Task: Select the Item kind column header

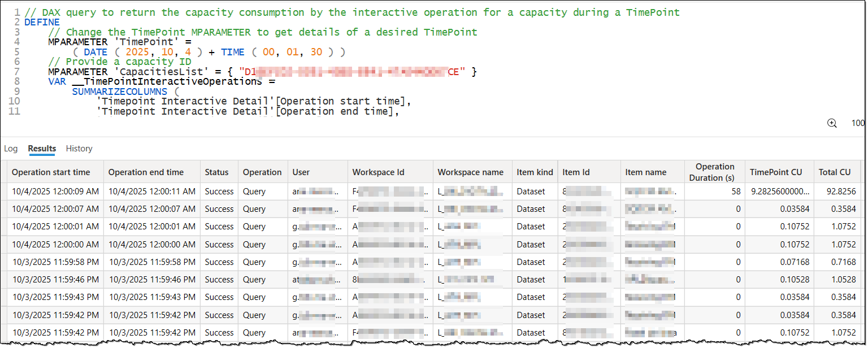Action: click(x=534, y=172)
